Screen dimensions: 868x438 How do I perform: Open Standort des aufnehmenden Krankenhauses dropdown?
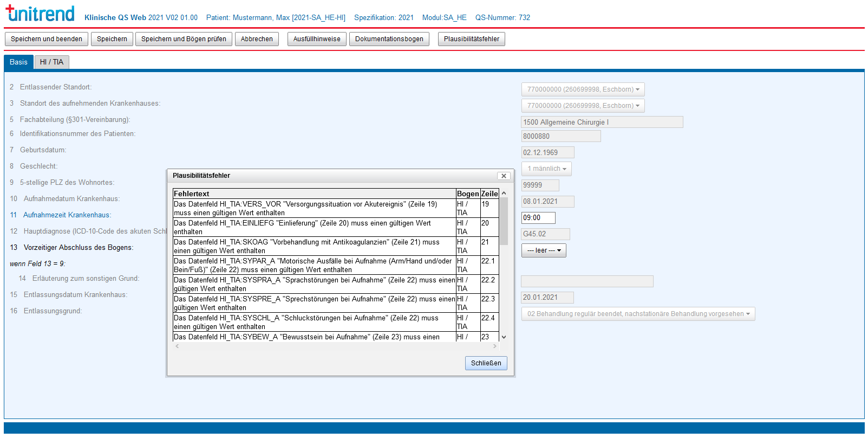tap(583, 106)
